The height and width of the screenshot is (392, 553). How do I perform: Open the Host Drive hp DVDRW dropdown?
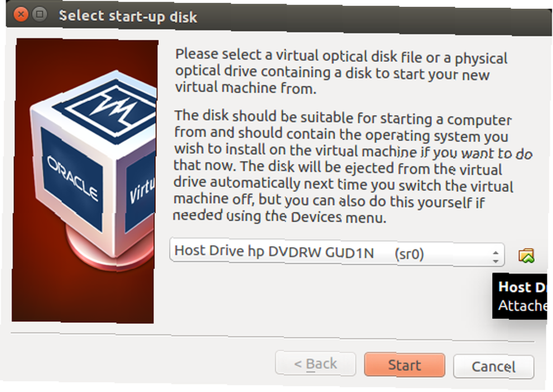[337, 253]
